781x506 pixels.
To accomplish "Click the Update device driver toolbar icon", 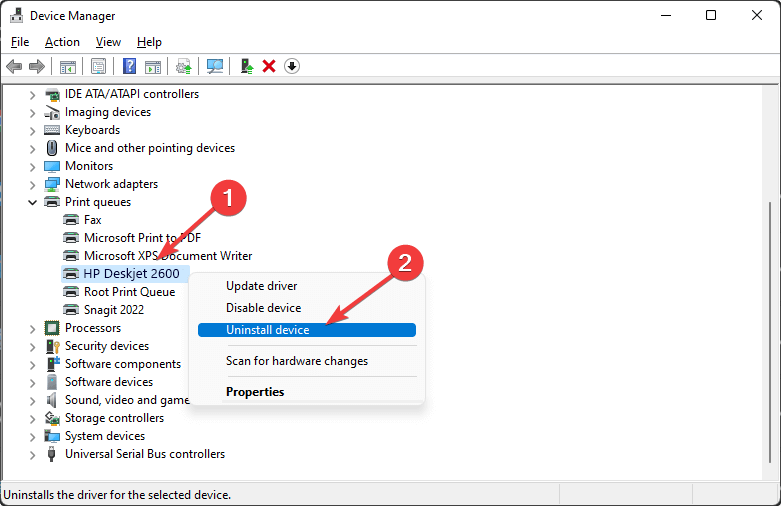I will click(x=184, y=66).
